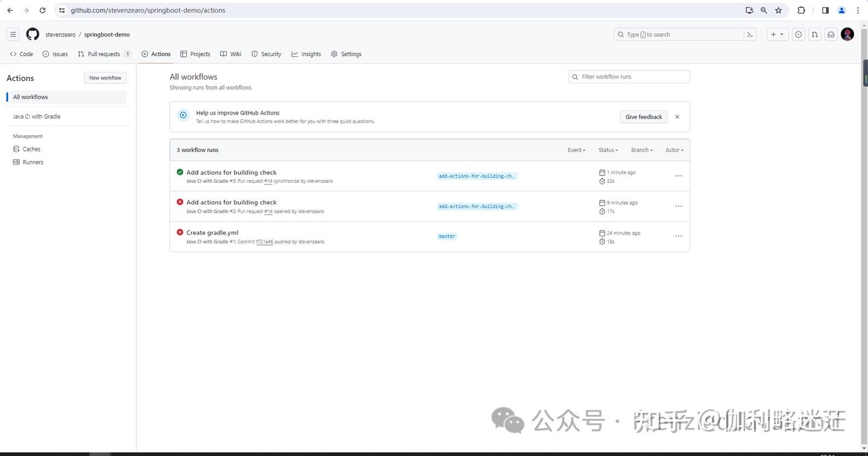Screen dimensions: 868x456
Task: Open options menu for Create gradle.yml run
Action: (678, 236)
